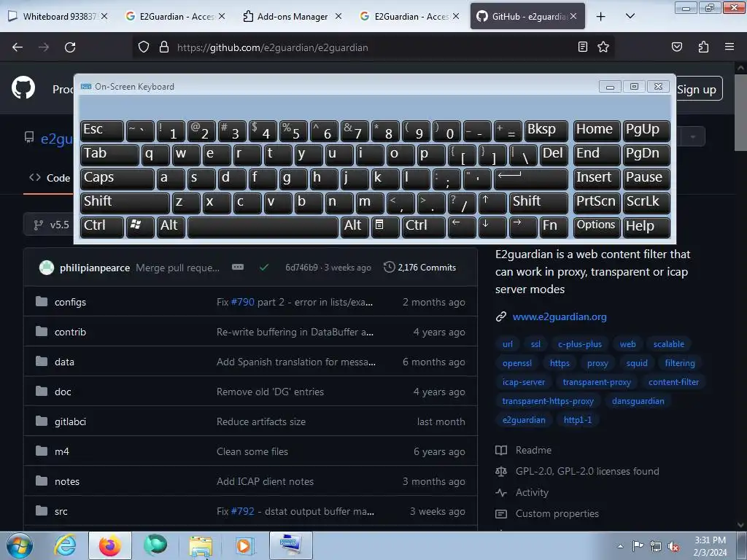Open the configs folder
The height and width of the screenshot is (560, 747).
(70, 303)
